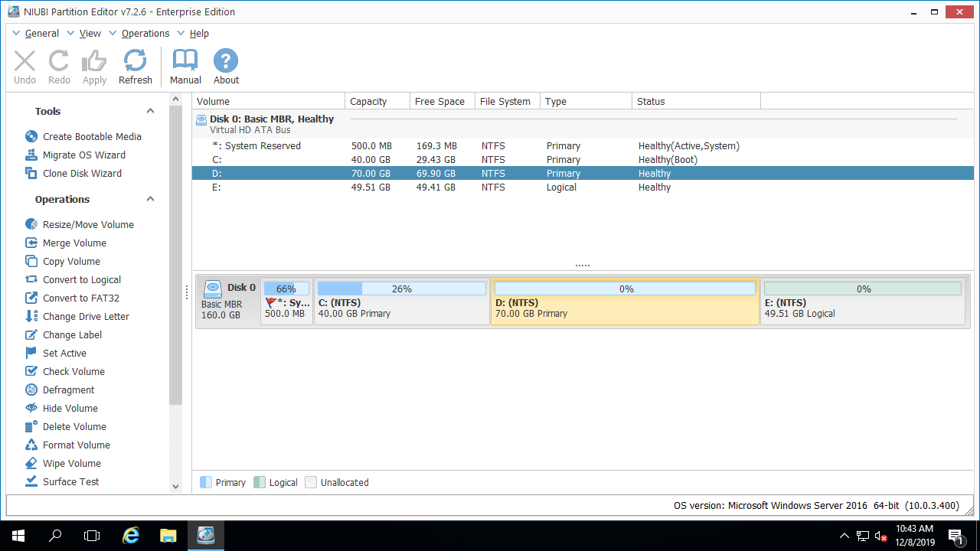Choose Merge Volume operation
Viewport: 980px width, 551px height.
pyautogui.click(x=74, y=243)
